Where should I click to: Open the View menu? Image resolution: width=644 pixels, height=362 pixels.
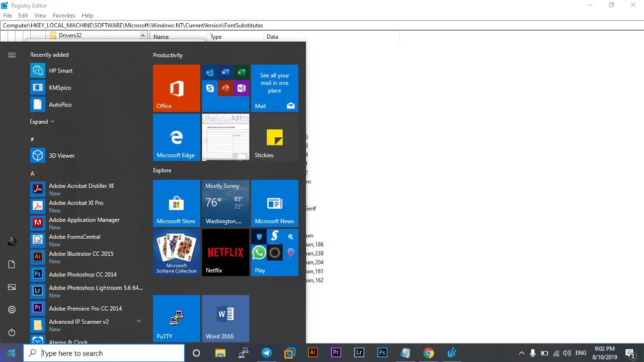[x=40, y=16]
